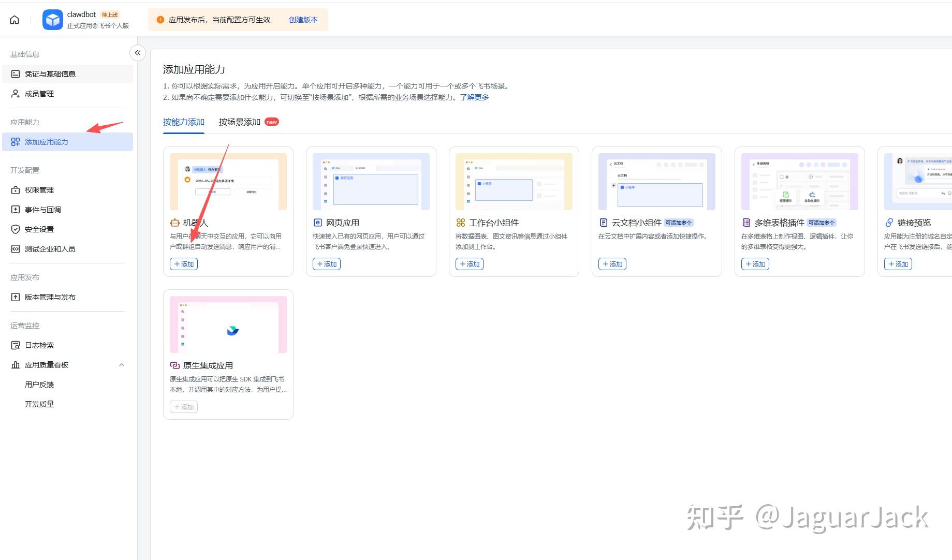This screenshot has width=952, height=560.
Task: Add the 链接预览 capability
Action: [x=898, y=264]
